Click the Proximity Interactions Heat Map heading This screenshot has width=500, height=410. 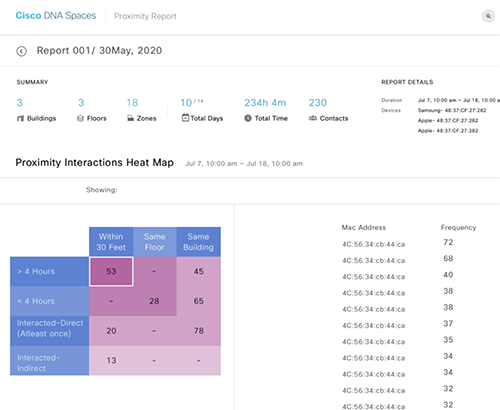coord(95,163)
